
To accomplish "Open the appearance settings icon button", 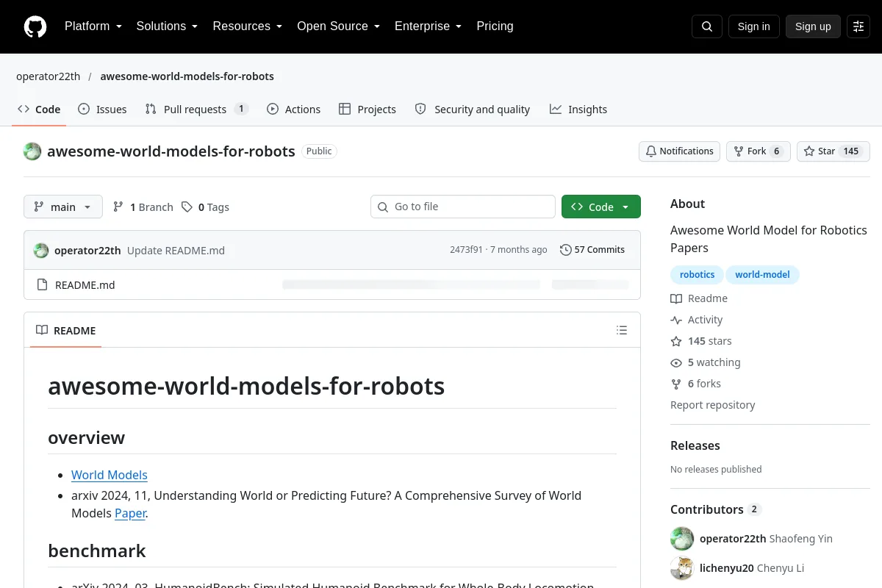I will click(858, 26).
